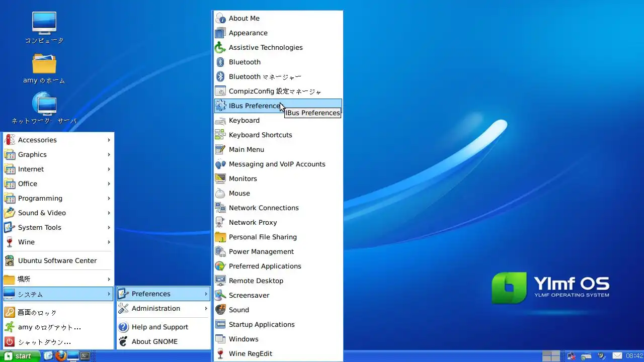Expand the Sound & Video submenu
The width and height of the screenshot is (644, 362).
click(x=58, y=213)
